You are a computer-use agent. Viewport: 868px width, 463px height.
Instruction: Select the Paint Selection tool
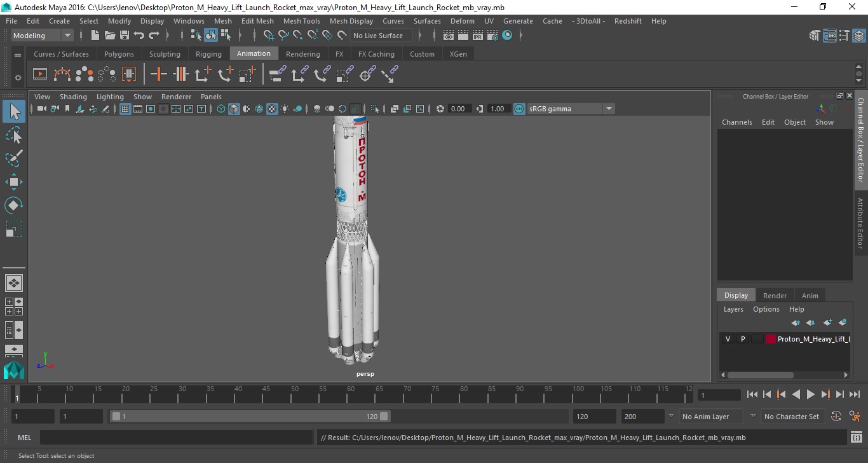pos(14,159)
